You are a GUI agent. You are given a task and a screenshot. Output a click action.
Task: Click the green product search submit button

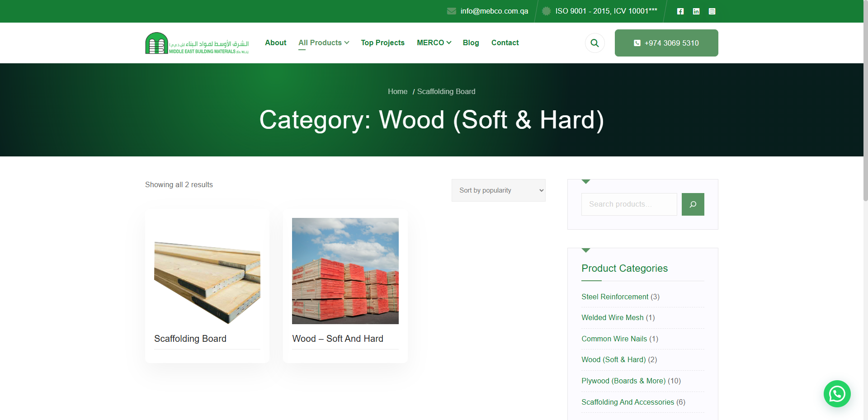click(693, 204)
